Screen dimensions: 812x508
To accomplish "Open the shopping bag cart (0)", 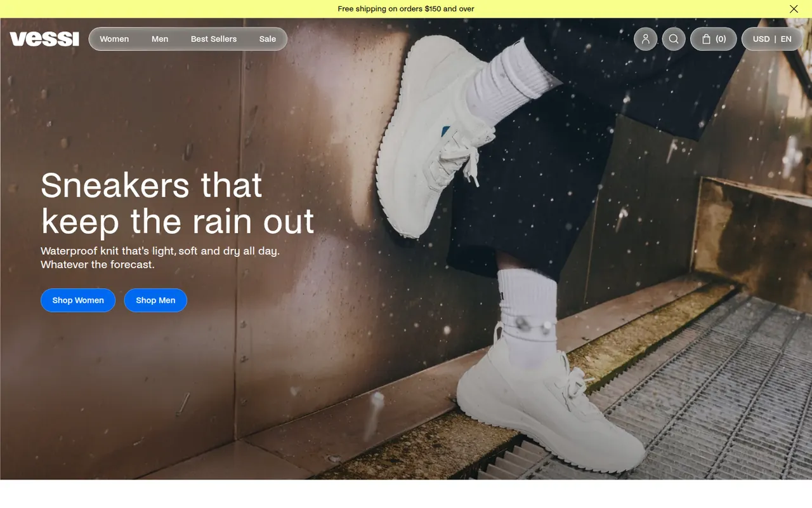I will pos(714,39).
